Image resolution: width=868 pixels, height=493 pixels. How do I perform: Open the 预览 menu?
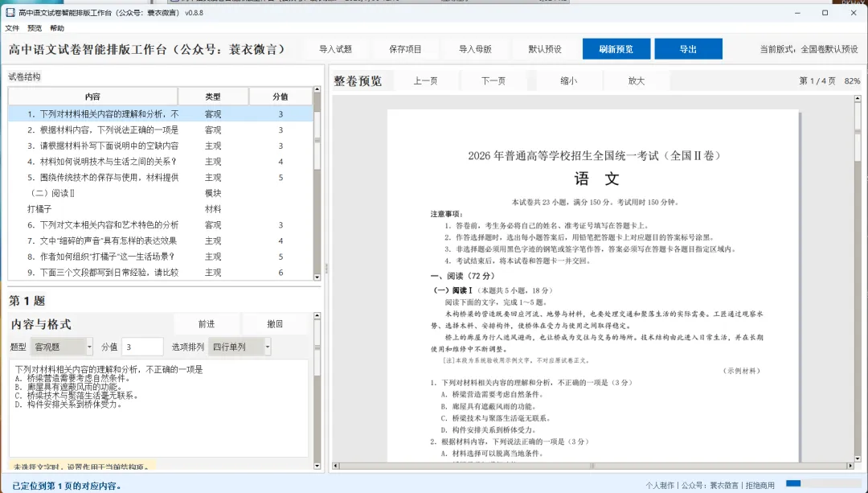[35, 28]
